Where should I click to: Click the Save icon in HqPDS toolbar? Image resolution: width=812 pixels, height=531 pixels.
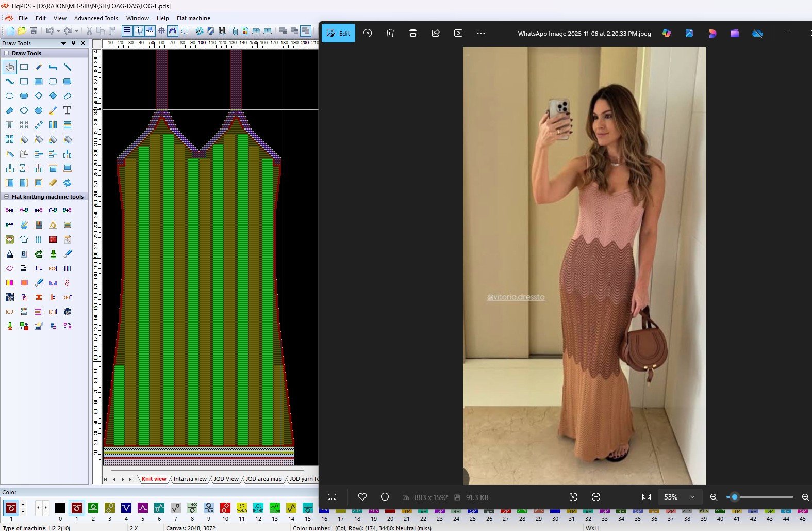(34, 31)
